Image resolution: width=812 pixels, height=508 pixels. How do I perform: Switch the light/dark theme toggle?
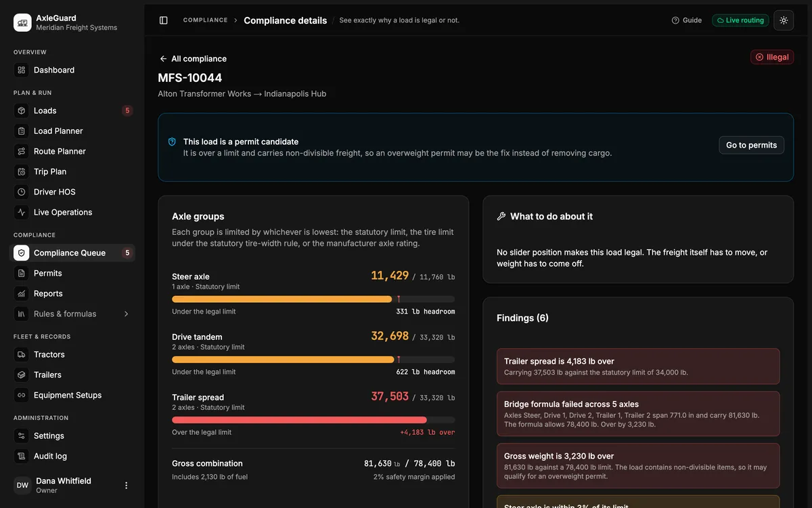(x=784, y=20)
